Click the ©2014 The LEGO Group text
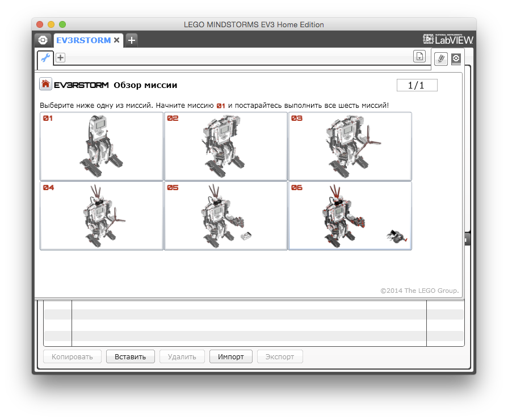This screenshot has height=420, width=508. tap(419, 291)
